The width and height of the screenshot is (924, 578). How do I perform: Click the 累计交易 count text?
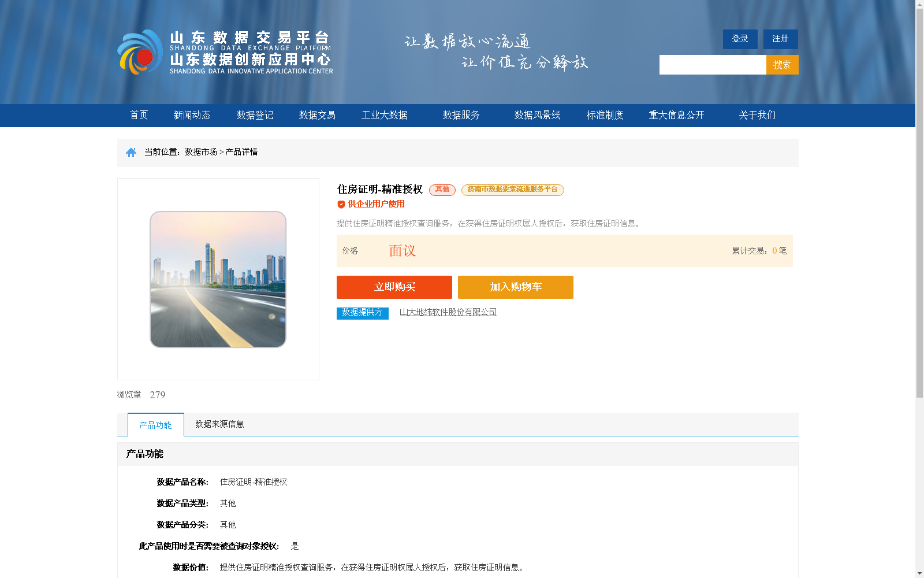[x=759, y=251]
